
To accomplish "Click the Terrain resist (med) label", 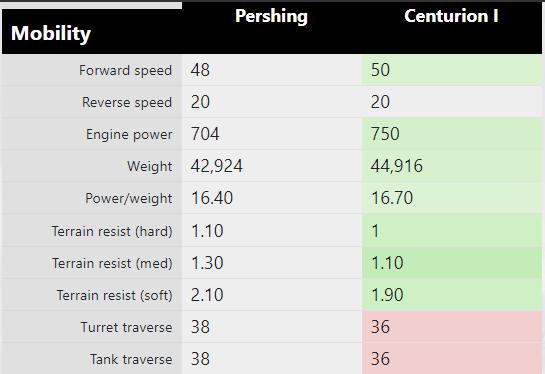I will point(112,263).
